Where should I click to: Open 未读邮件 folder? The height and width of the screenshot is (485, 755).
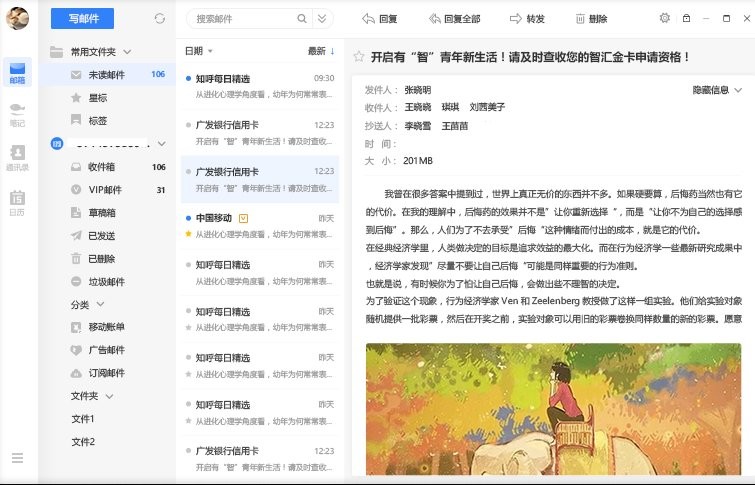pos(108,75)
